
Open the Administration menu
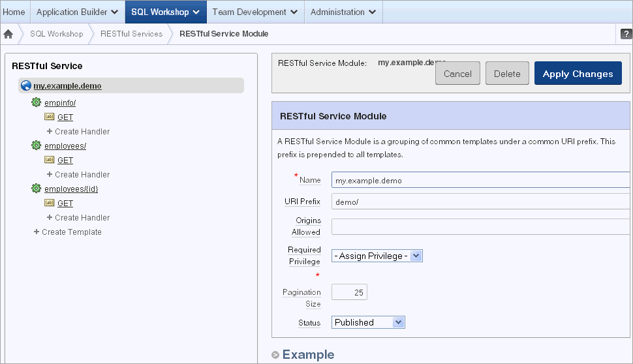343,12
